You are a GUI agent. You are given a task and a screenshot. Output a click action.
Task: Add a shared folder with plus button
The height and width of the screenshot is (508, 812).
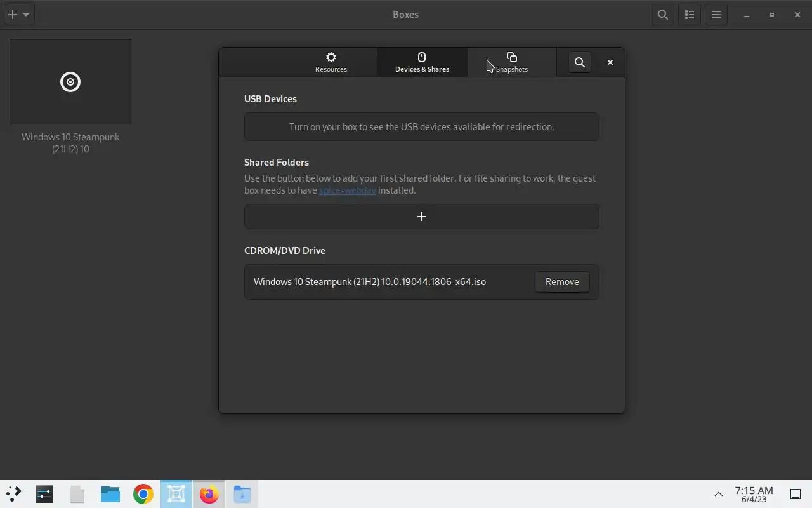pyautogui.click(x=422, y=217)
